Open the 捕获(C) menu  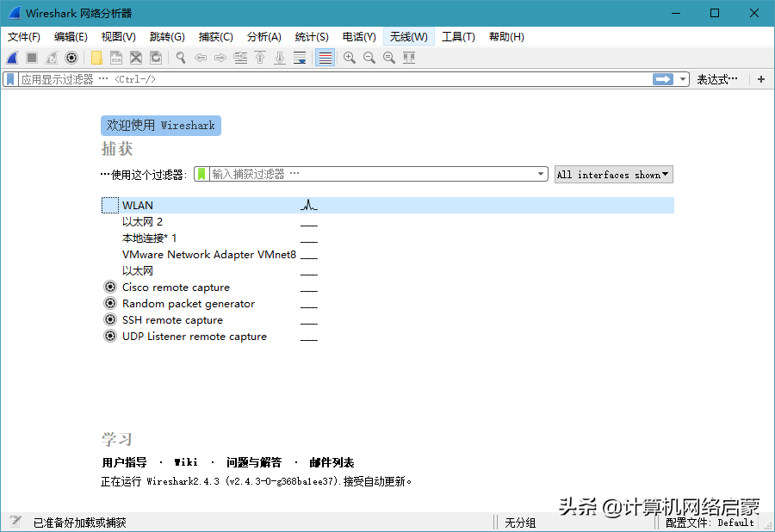point(215,36)
